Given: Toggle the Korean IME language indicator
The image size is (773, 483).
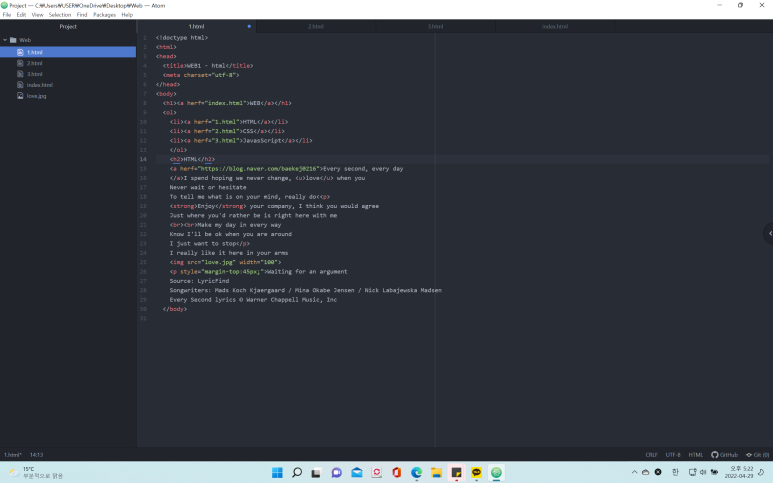Looking at the screenshot, I should pos(675,472).
